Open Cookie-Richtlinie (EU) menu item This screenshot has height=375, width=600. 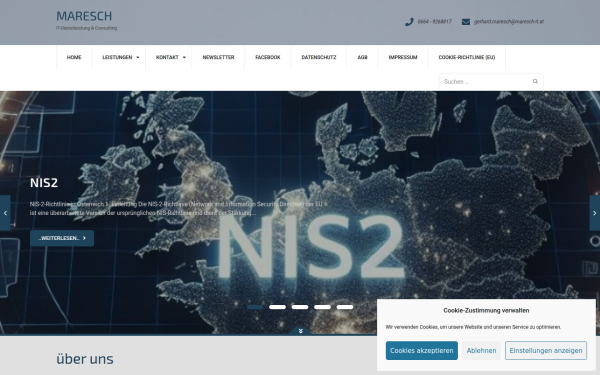(467, 57)
